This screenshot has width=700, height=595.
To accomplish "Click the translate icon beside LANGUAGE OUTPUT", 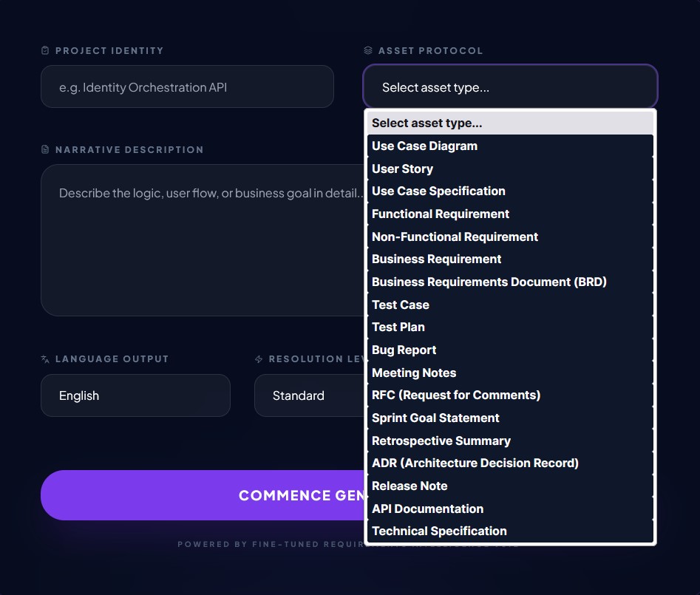I will pos(44,359).
